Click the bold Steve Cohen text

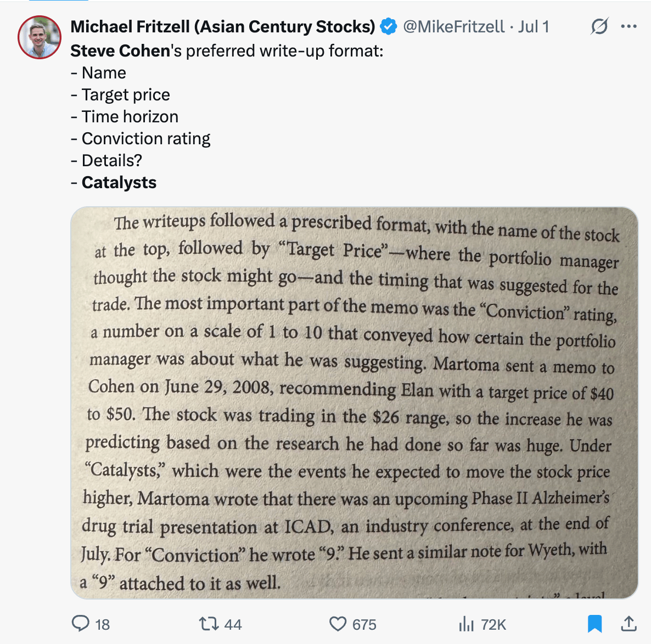[120, 51]
